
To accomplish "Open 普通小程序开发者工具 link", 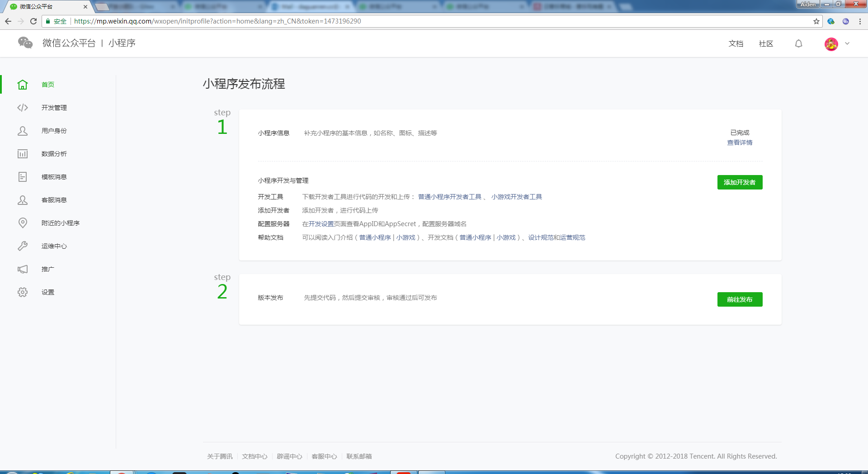I will coord(449,197).
